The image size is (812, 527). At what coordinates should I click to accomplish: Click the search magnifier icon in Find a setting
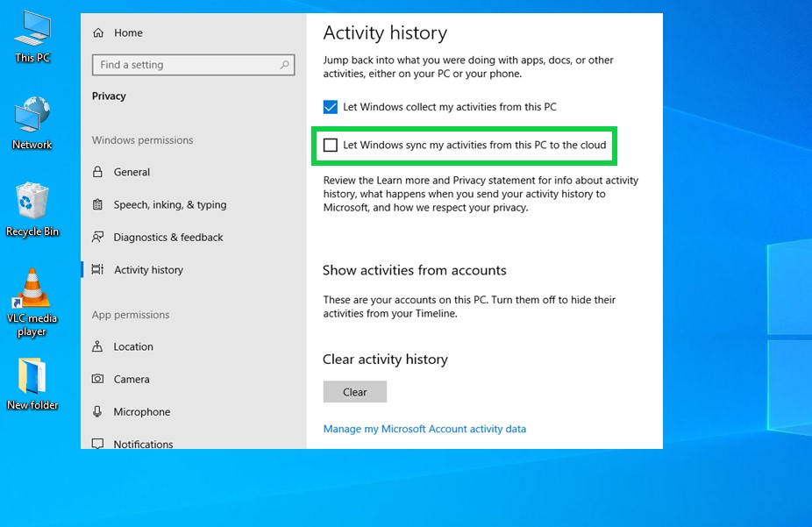coord(285,65)
